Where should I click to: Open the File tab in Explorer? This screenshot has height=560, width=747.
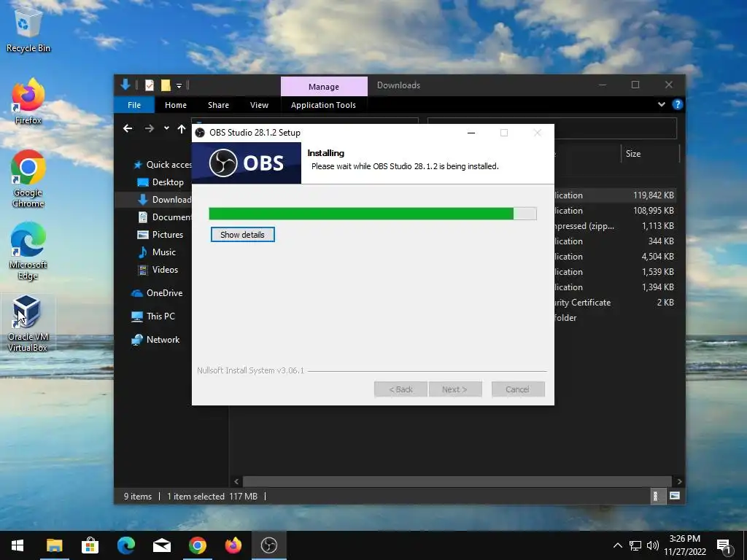[x=134, y=105]
